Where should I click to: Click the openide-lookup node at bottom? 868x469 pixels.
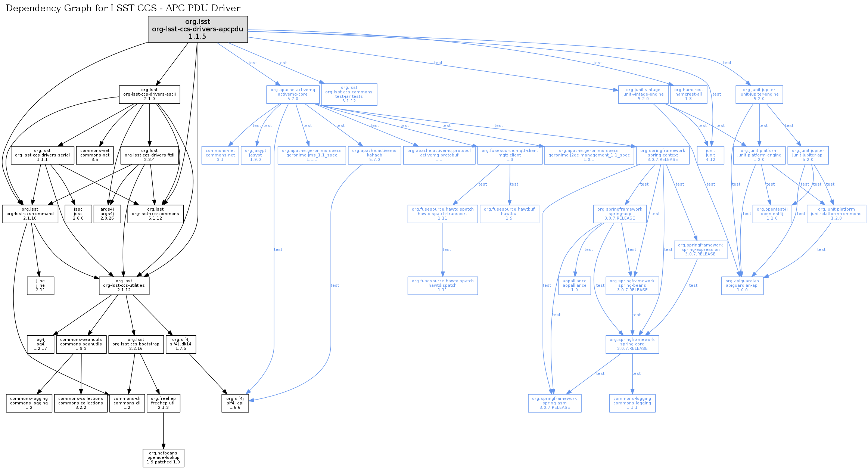click(x=163, y=458)
